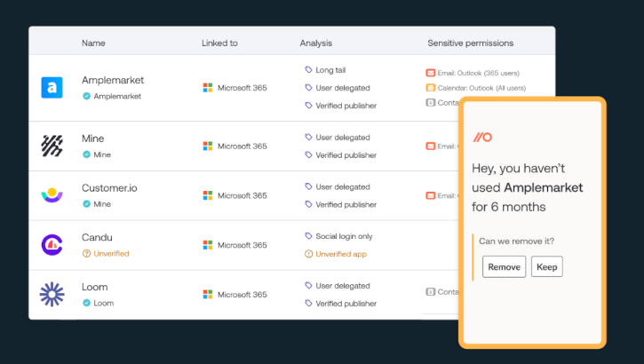Screen dimensions: 644x364
Task: Click the orange logo in the popup card
Action: pyautogui.click(x=482, y=137)
